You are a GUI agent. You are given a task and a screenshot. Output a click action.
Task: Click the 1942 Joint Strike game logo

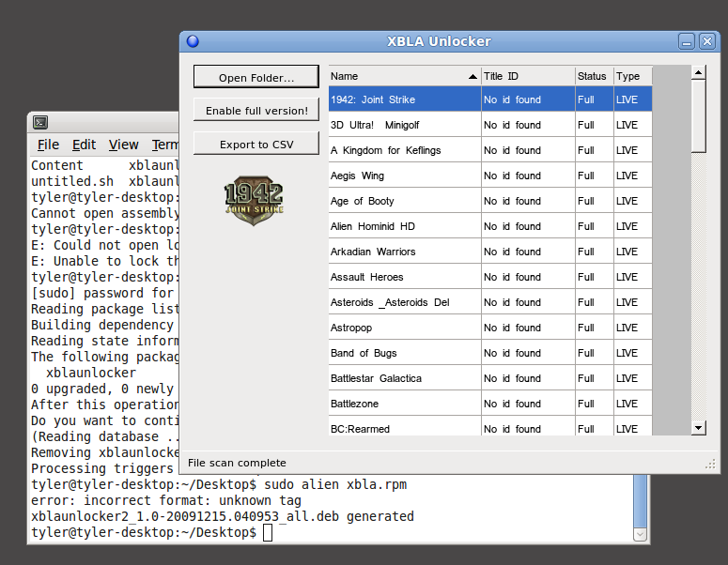(x=254, y=202)
